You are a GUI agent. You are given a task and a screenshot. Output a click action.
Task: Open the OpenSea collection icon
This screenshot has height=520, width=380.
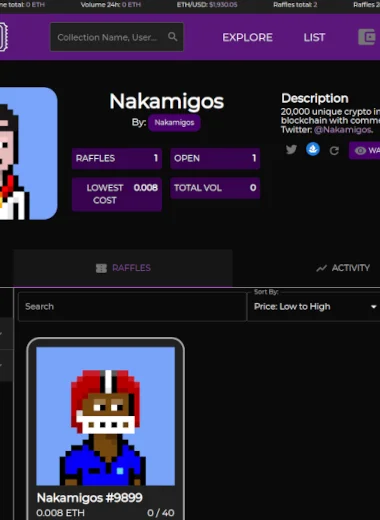pos(313,149)
